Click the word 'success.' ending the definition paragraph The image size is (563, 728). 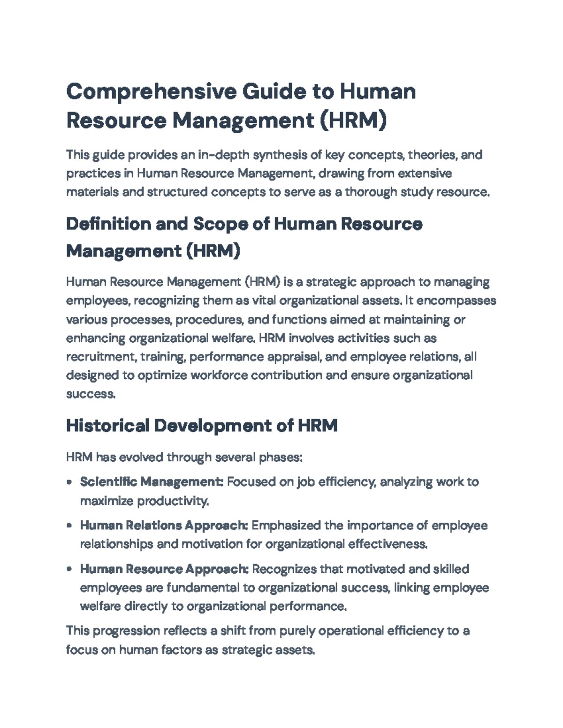click(91, 394)
